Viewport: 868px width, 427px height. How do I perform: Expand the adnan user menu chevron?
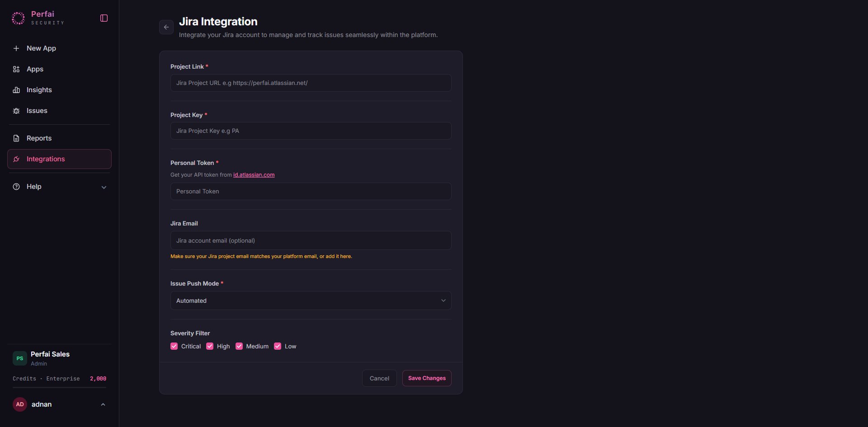[x=103, y=404]
